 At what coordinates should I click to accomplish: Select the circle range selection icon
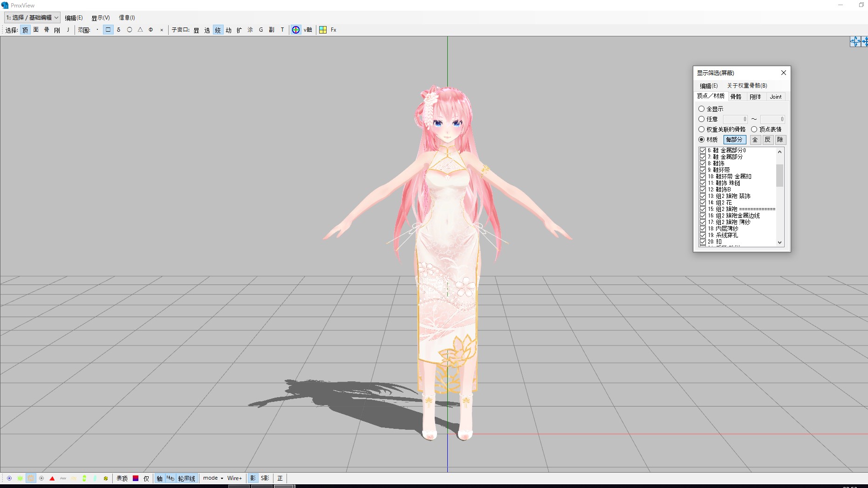tap(130, 30)
